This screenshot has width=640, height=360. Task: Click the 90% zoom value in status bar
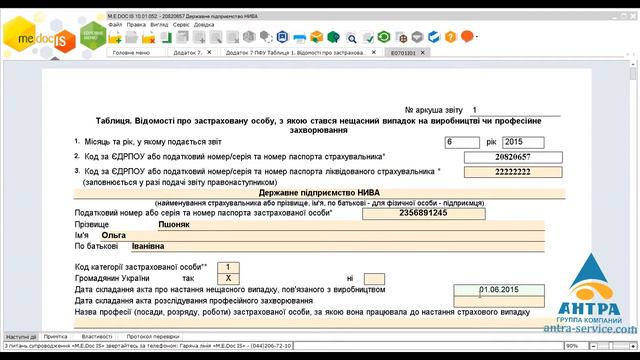tap(572, 346)
